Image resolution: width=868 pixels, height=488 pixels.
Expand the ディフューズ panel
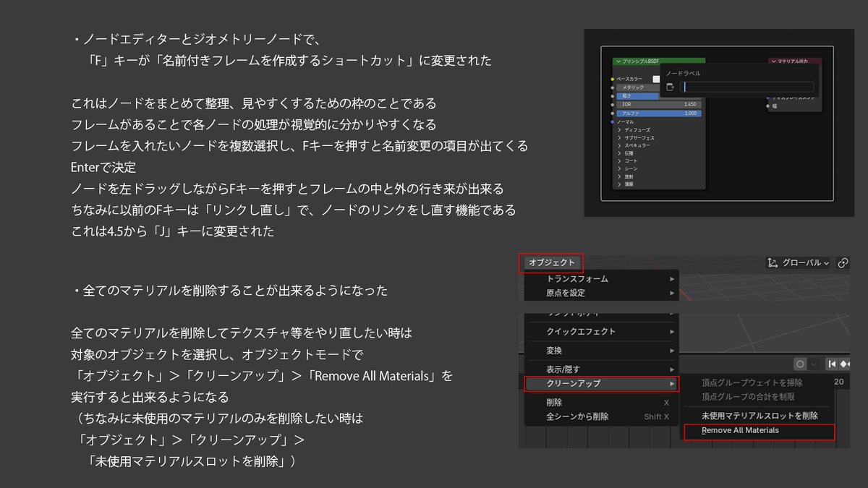pyautogui.click(x=620, y=130)
